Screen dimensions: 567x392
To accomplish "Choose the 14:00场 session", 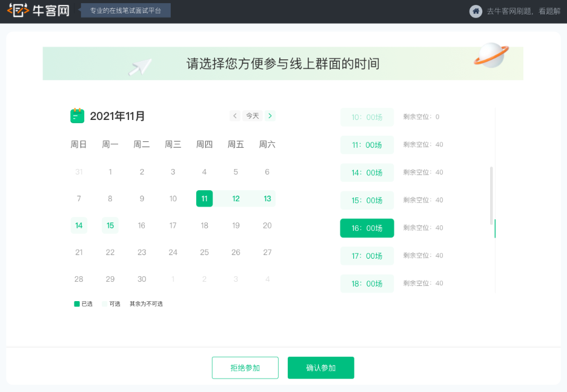I will tap(367, 173).
